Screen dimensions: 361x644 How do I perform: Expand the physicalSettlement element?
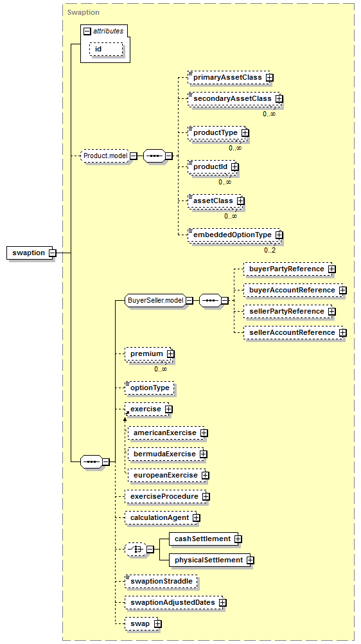click(x=250, y=560)
